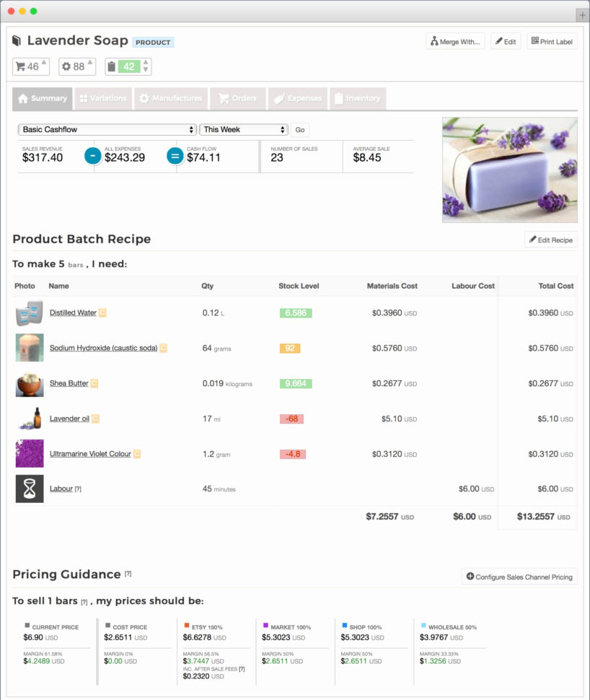Click the shopping cart sales counter icon
Screen dimensions: 590x700
click(20, 66)
